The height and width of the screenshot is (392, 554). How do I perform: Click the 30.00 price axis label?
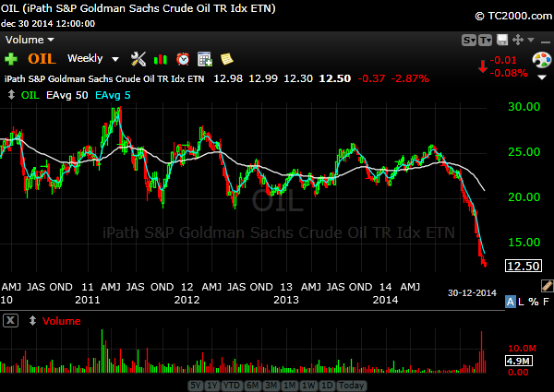(x=524, y=107)
